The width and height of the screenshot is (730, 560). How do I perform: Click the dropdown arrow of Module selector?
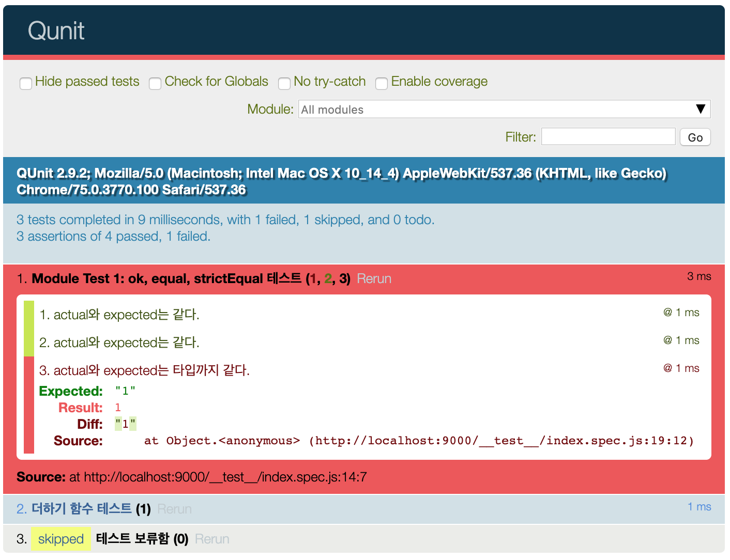[x=701, y=109]
